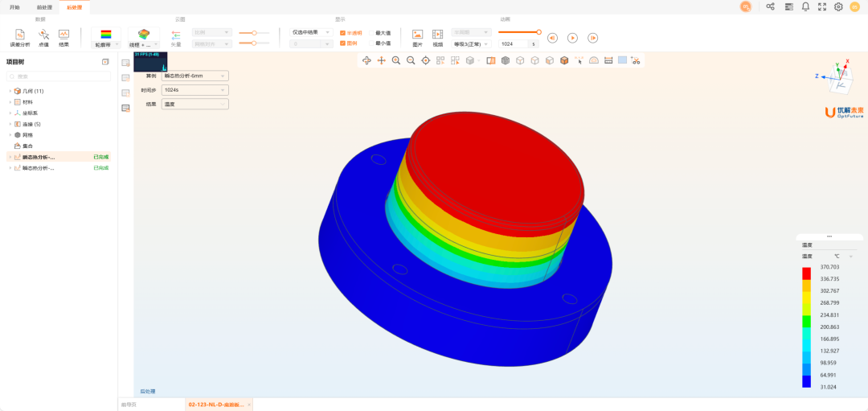Screen dimensions: 868x411
Task: Enable the 最大值 checkbox
Action: 371,33
